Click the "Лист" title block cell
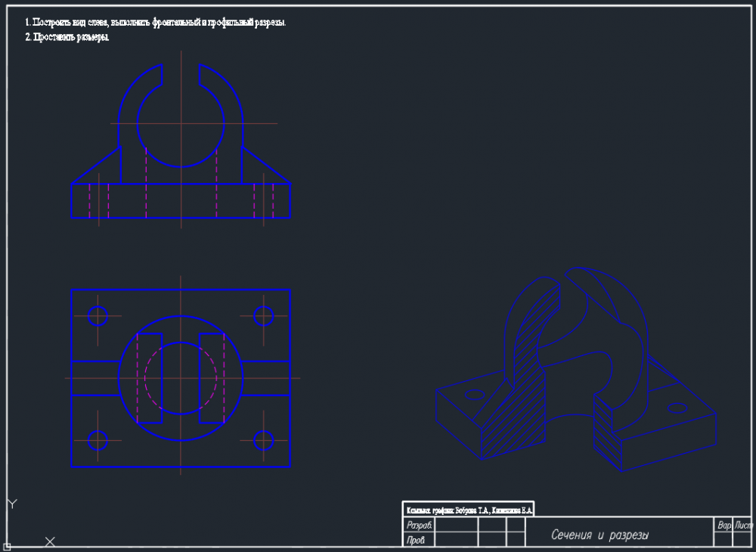 click(x=743, y=526)
